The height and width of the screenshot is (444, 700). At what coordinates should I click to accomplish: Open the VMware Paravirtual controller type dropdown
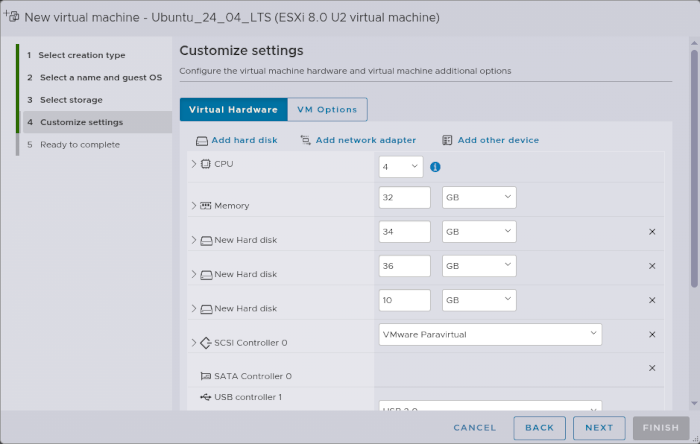coord(490,335)
